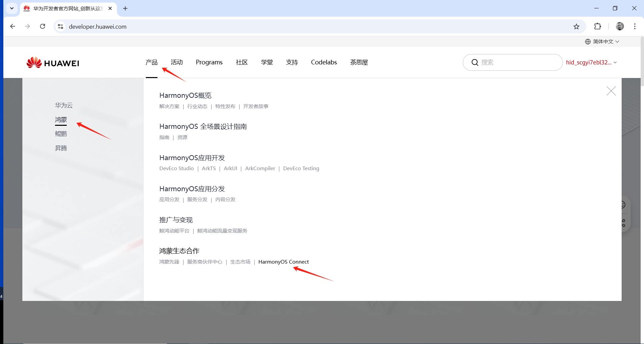Bookmark this page with star icon
The height and width of the screenshot is (344, 644).
[576, 27]
